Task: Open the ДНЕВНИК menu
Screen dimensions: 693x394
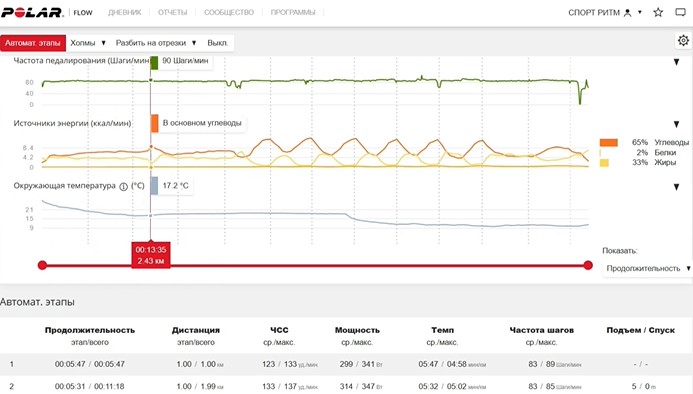Action: 125,12
